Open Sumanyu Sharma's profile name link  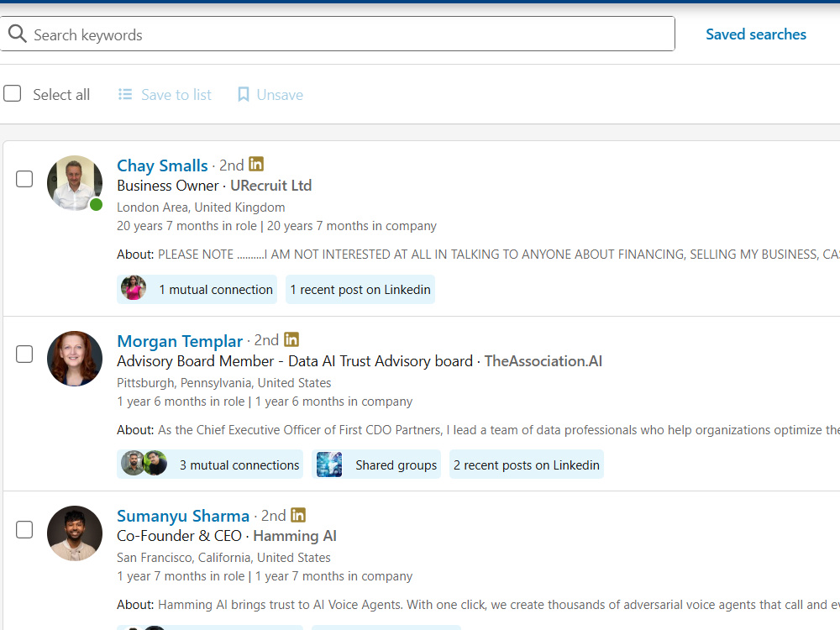tap(183, 516)
